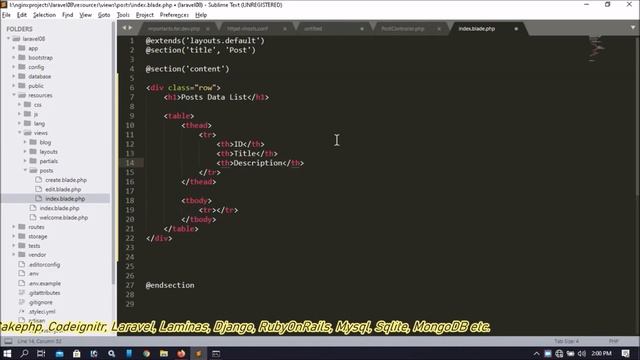Expand the config folder

pos(14,67)
